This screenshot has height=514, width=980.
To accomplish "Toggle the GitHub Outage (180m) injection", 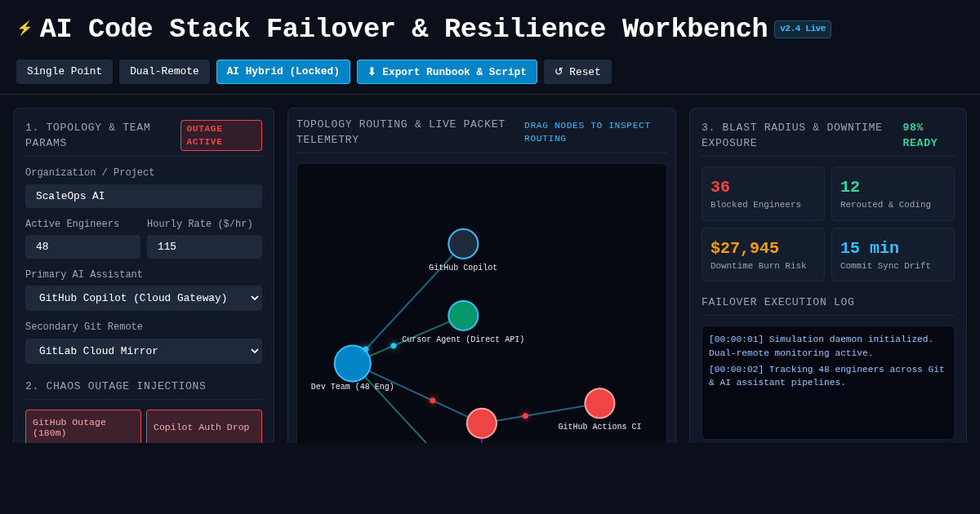I will coord(83,427).
